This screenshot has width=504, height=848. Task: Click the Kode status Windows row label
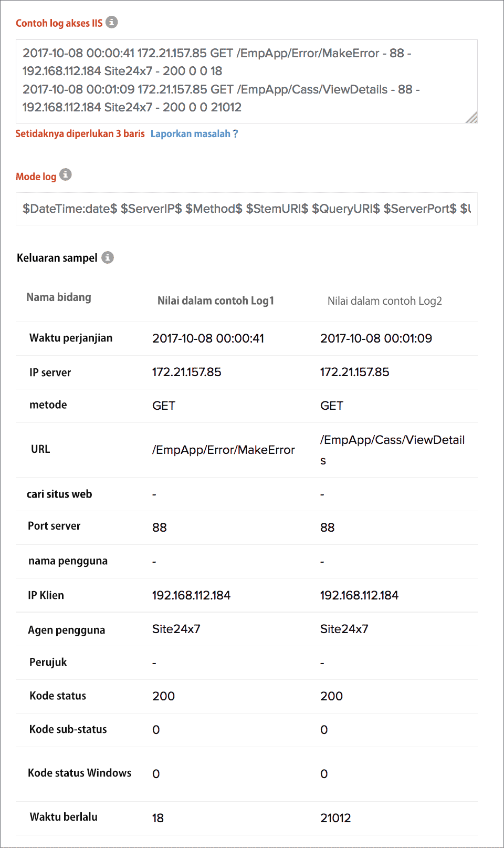click(80, 773)
